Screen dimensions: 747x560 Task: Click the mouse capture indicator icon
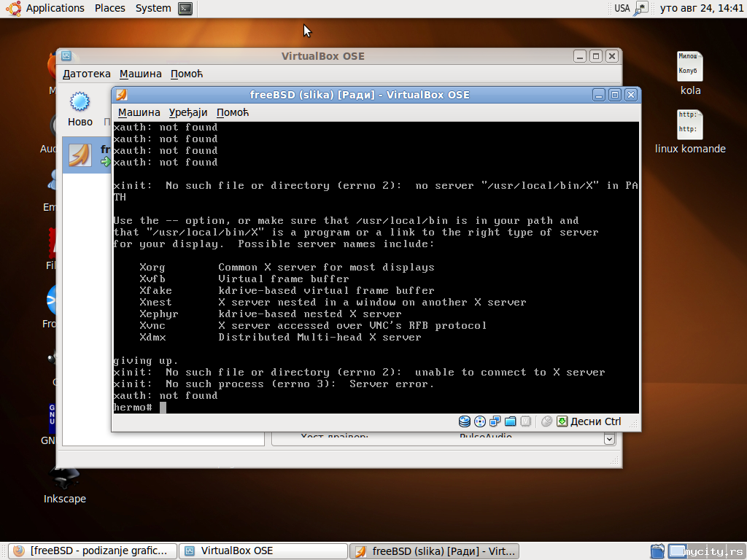tap(547, 421)
